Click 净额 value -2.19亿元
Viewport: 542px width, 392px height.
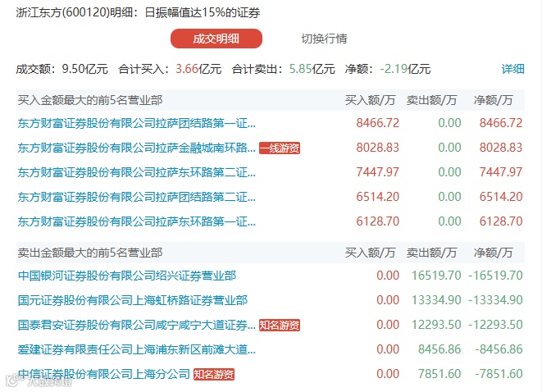405,69
